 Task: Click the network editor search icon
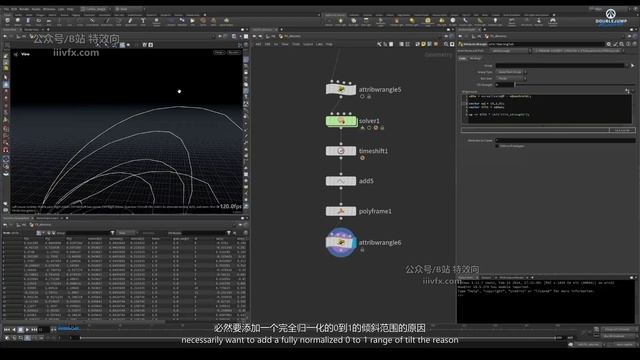coord(446,44)
